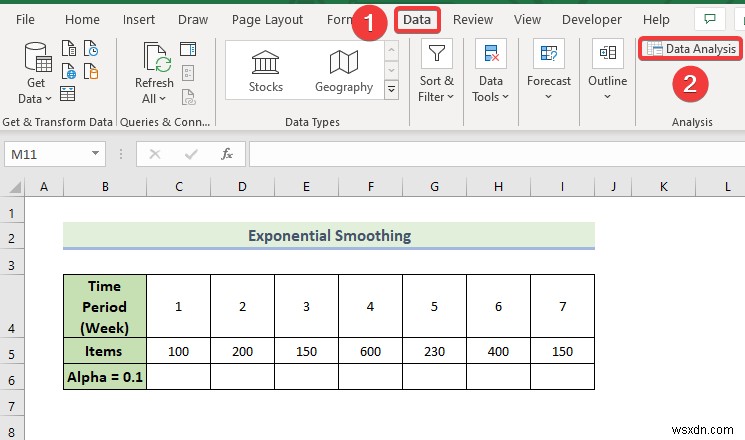Click the From Text/CSV icon
The height and width of the screenshot is (440, 745).
[69, 48]
